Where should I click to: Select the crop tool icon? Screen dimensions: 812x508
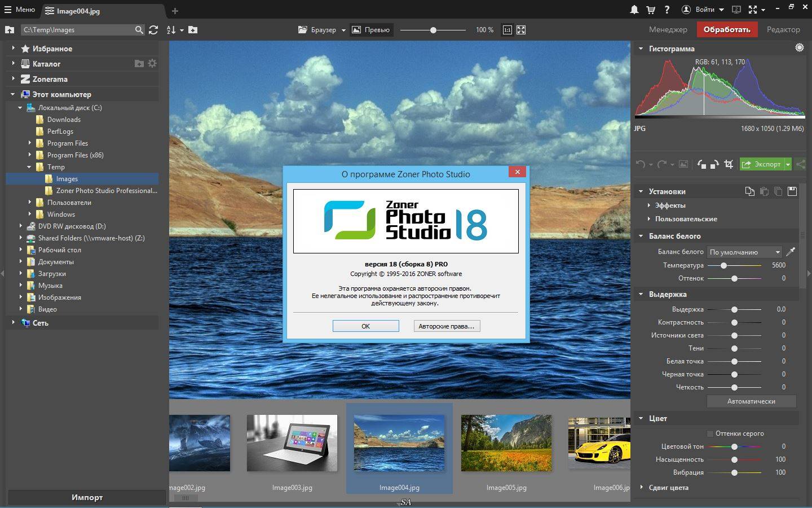pyautogui.click(x=729, y=164)
